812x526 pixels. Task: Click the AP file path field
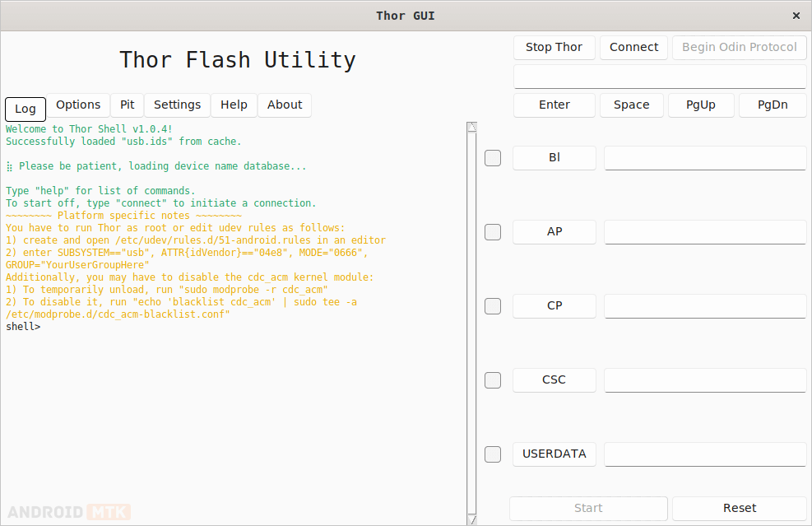tap(704, 231)
